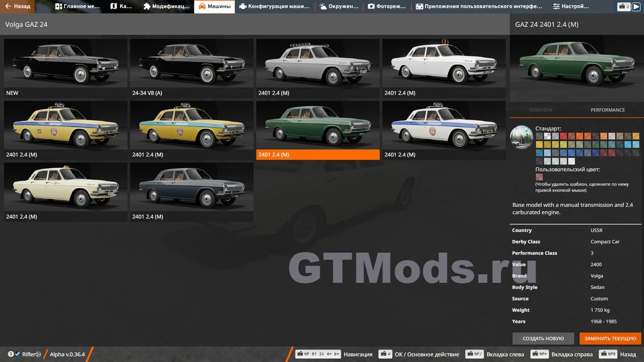Click the Source value Custom
Image resolution: width=644 pixels, height=362 pixels.
[x=599, y=299]
